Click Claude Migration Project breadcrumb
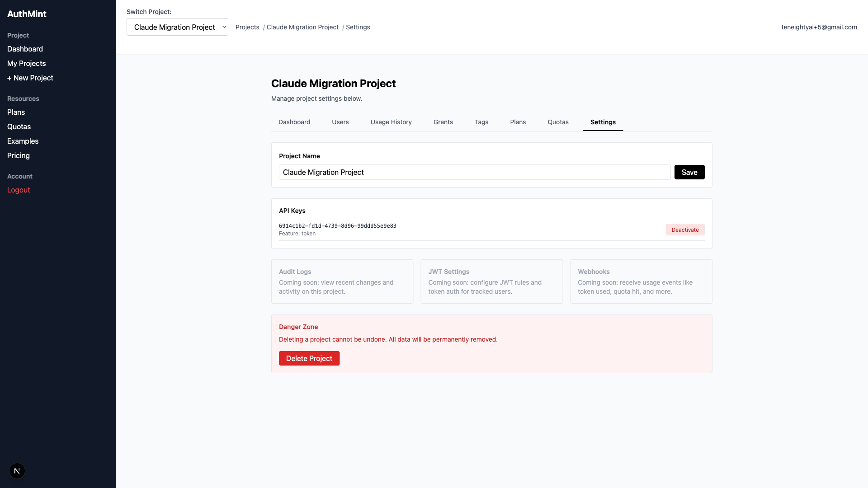This screenshot has height=488, width=868. (302, 27)
